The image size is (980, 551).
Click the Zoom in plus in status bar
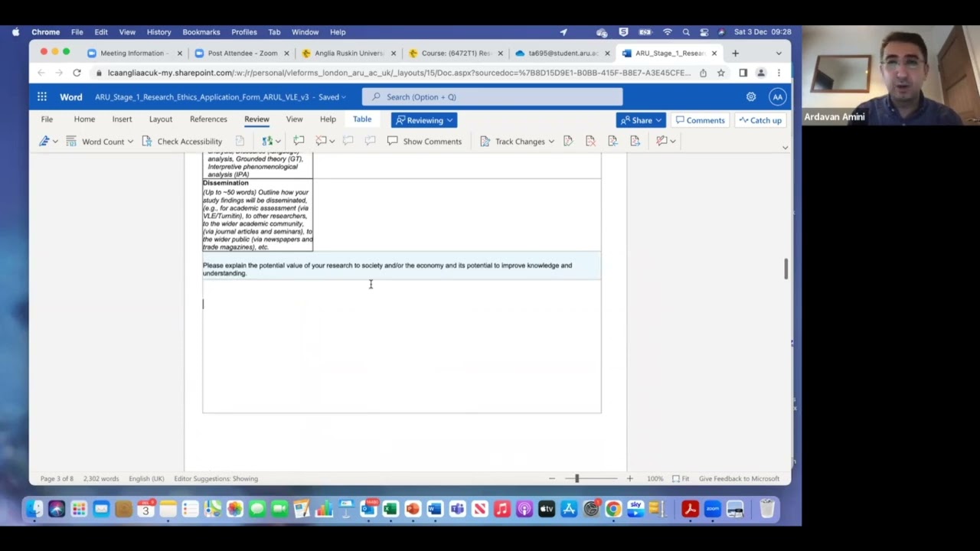629,478
